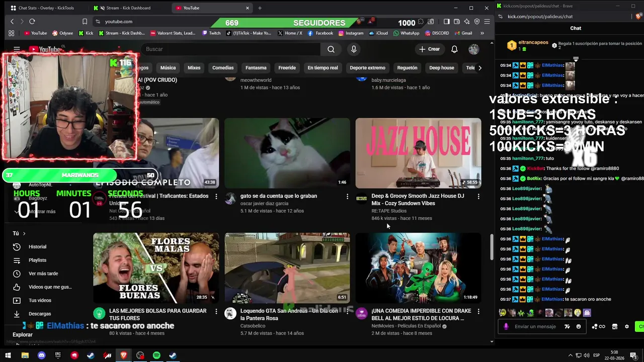Image resolution: width=644 pixels, height=362 pixels.
Task: Show hidden bookmarks with double chevron
Action: click(482, 33)
